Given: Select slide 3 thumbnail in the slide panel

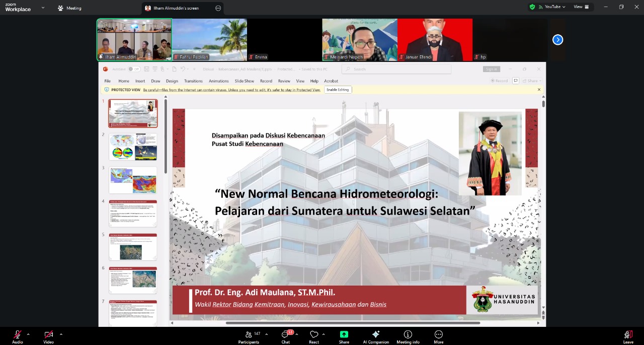Looking at the screenshot, I should click(x=132, y=180).
